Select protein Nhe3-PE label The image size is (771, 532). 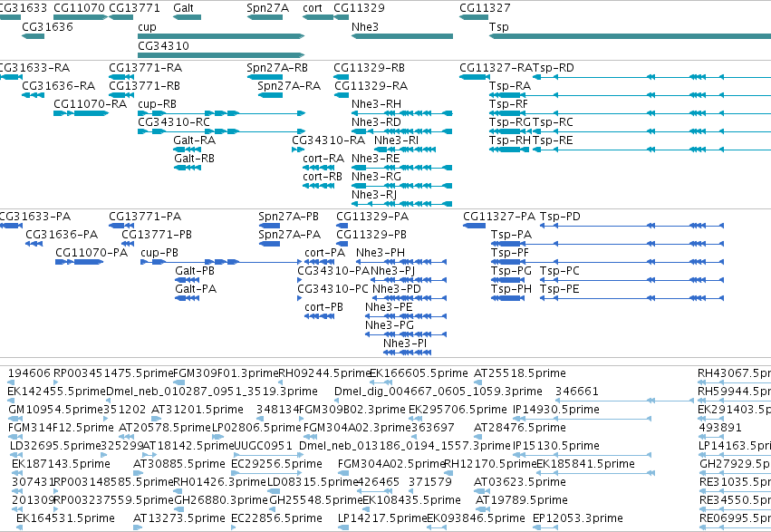pyautogui.click(x=389, y=307)
